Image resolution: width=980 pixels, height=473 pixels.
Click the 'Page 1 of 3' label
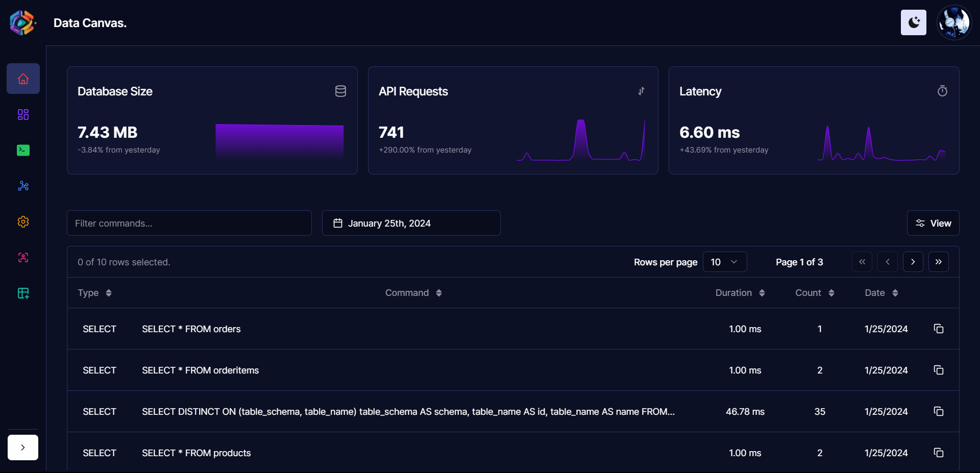pyautogui.click(x=799, y=262)
